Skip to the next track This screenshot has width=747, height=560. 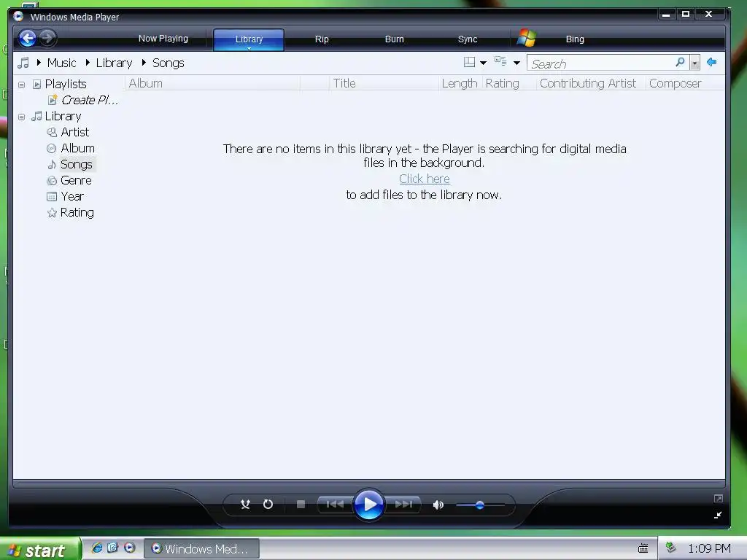click(x=403, y=504)
